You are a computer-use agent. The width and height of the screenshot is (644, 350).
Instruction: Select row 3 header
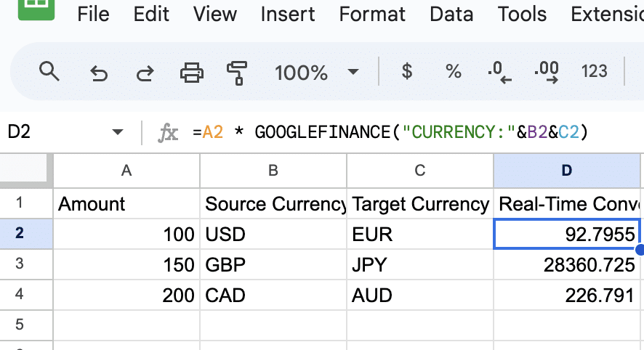click(x=26, y=264)
